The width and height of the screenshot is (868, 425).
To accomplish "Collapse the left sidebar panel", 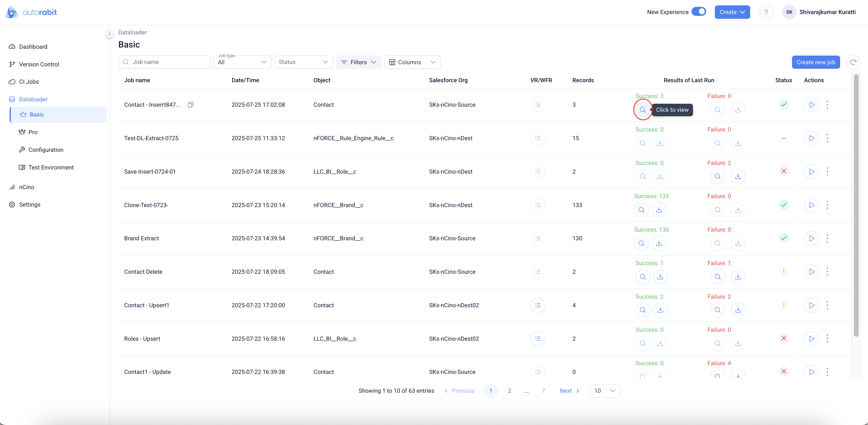I will (x=109, y=34).
